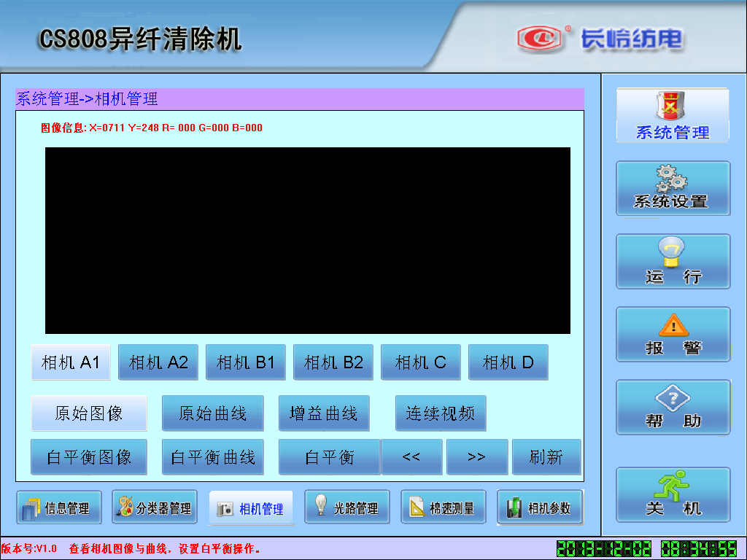
Task: Highlight the active 相机管理 tab
Action: point(252,507)
